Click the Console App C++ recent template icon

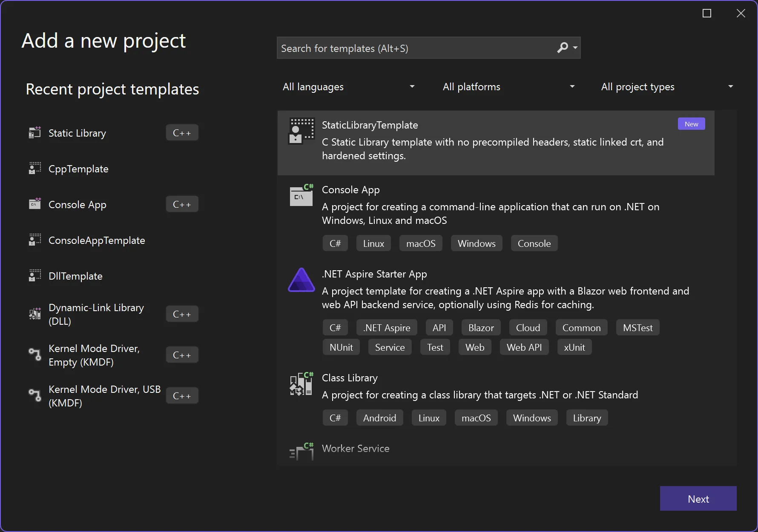click(x=34, y=204)
